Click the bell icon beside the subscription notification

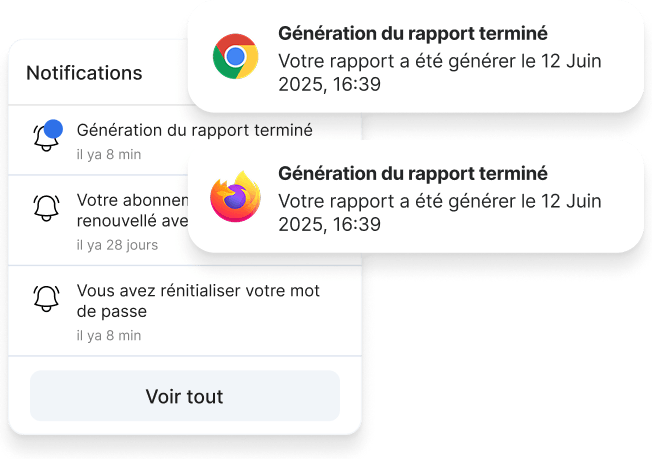point(47,208)
